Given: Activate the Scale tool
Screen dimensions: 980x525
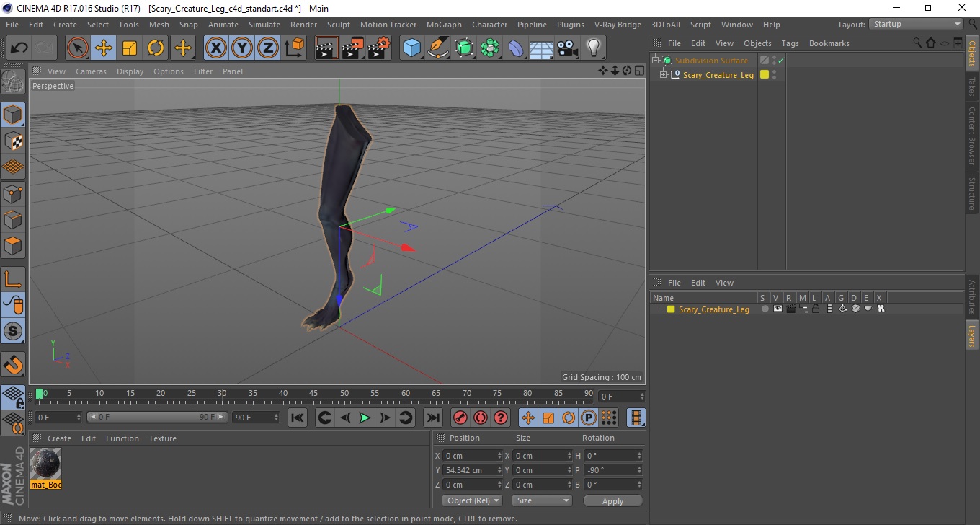Looking at the screenshot, I should [130, 48].
